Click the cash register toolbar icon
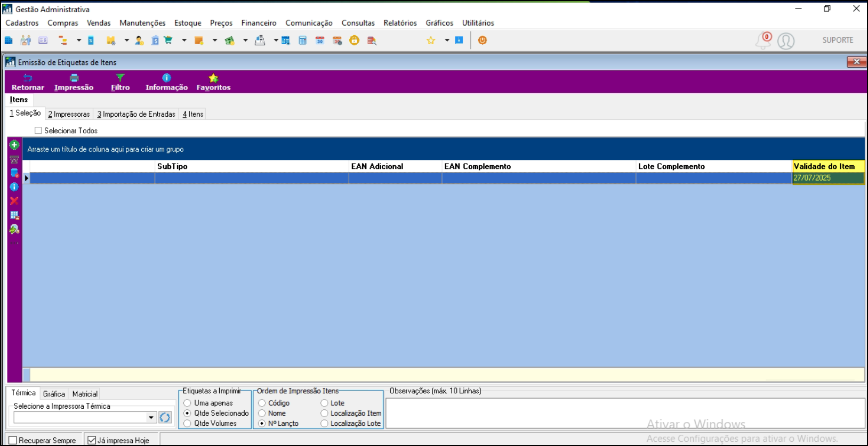The width and height of the screenshot is (868, 446). point(260,40)
